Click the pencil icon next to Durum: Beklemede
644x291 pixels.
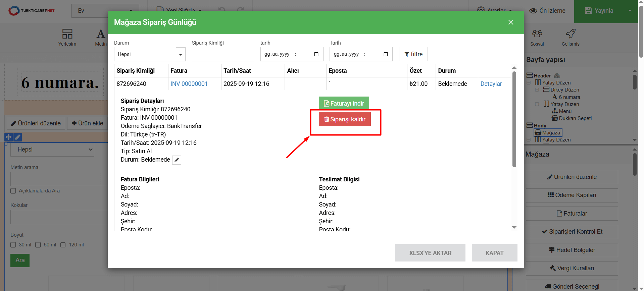coord(177,160)
